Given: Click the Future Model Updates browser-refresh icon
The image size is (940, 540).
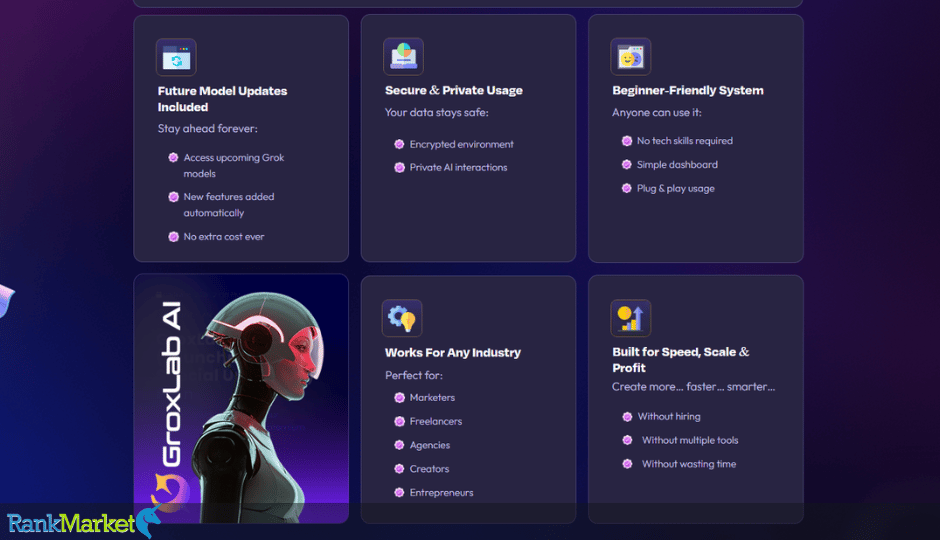Looking at the screenshot, I should click(176, 58).
